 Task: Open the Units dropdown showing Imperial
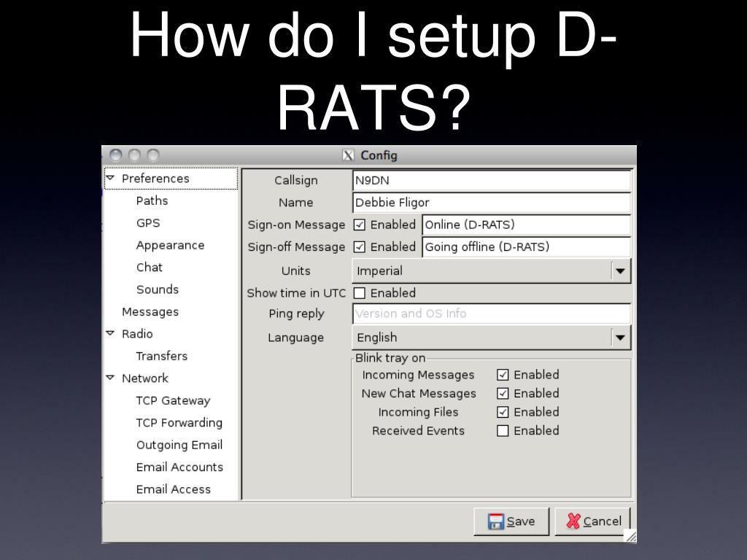(491, 271)
